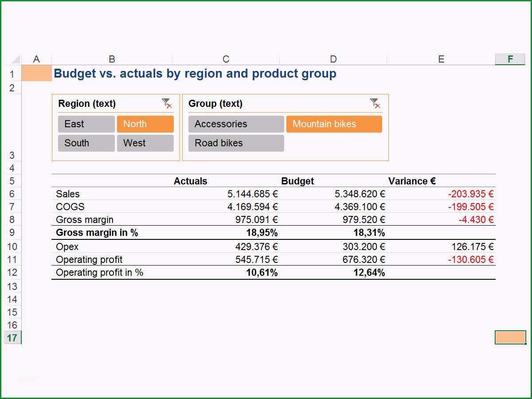Click the selected cell F17
532x399 pixels.
(510, 337)
